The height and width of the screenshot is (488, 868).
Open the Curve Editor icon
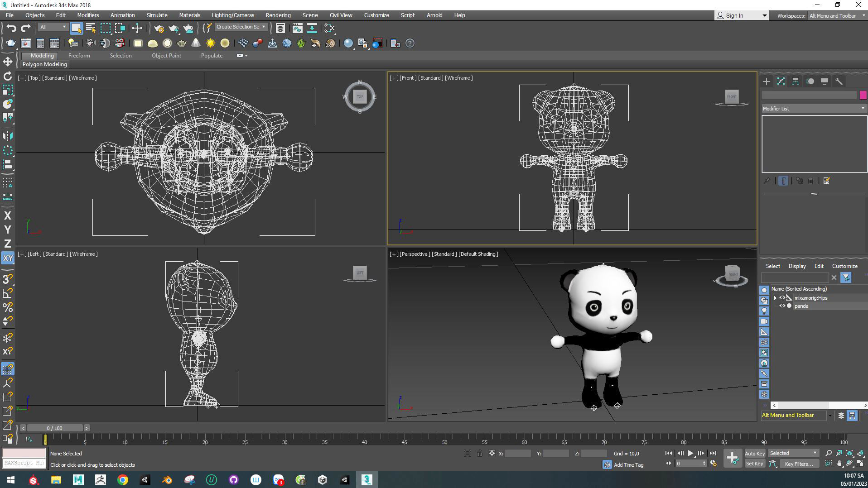(x=297, y=28)
